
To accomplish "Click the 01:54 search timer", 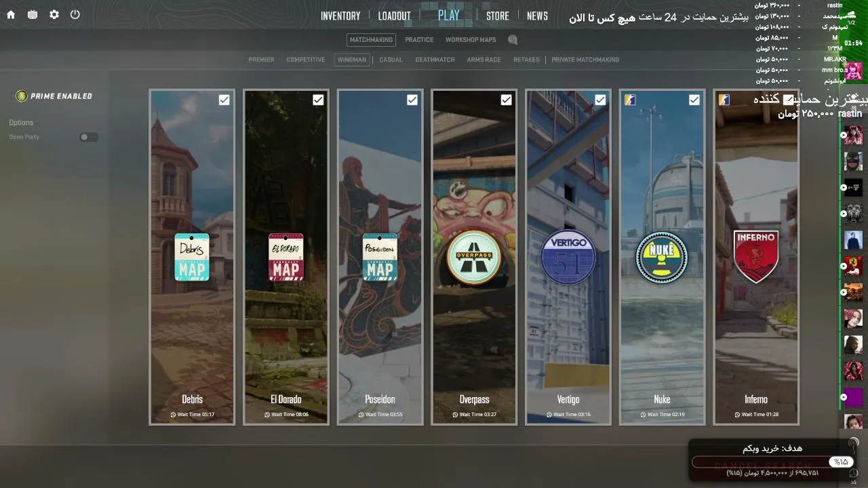I will 854,43.
